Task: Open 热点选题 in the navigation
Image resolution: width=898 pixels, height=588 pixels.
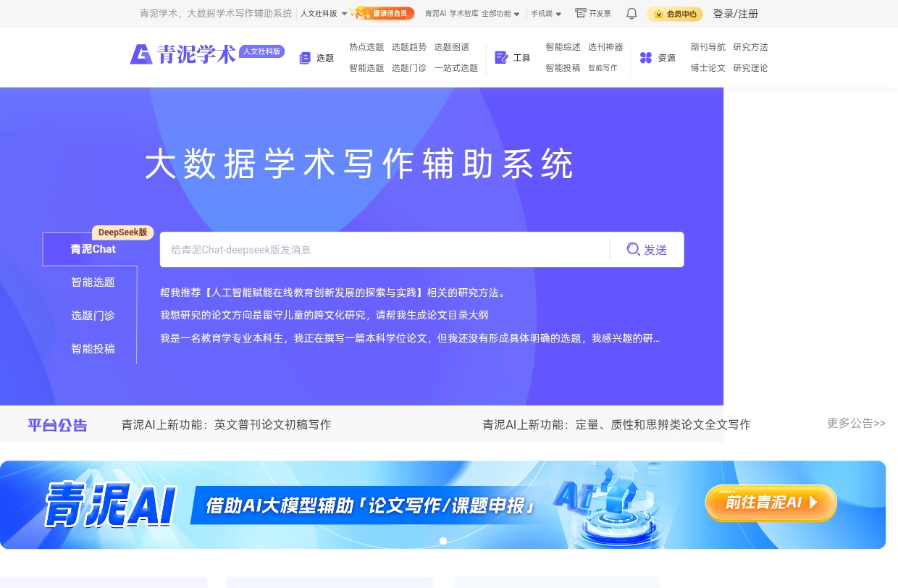Action: (x=366, y=47)
